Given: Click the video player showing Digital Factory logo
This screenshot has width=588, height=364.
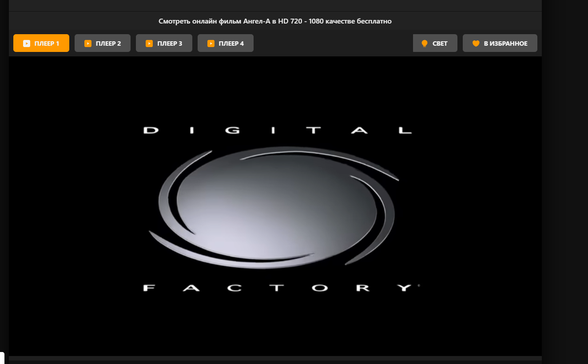Looking at the screenshot, I should pos(275,206).
